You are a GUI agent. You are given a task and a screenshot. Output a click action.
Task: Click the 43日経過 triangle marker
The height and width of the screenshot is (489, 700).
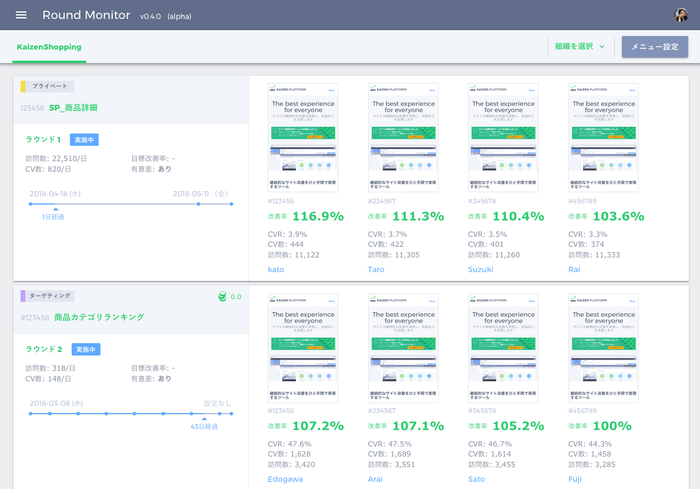[x=204, y=419]
